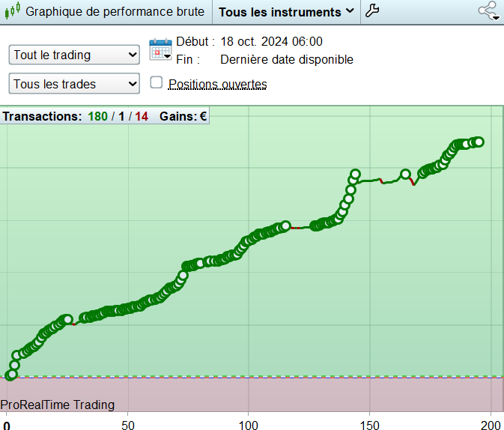
Task: Click start date '18 oct. 2024 06:00'
Action: 271,41
